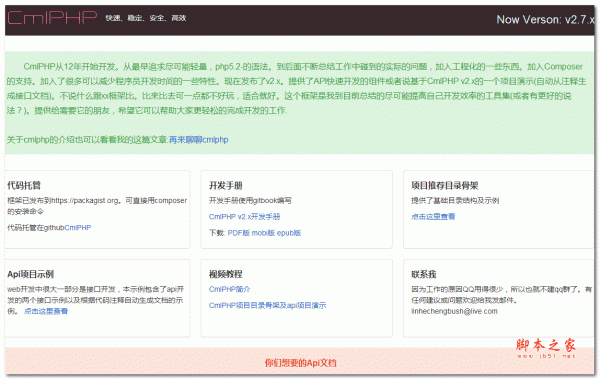The image size is (600, 380).
Task: Click the 开发手册 card heading
Action: pos(226,186)
